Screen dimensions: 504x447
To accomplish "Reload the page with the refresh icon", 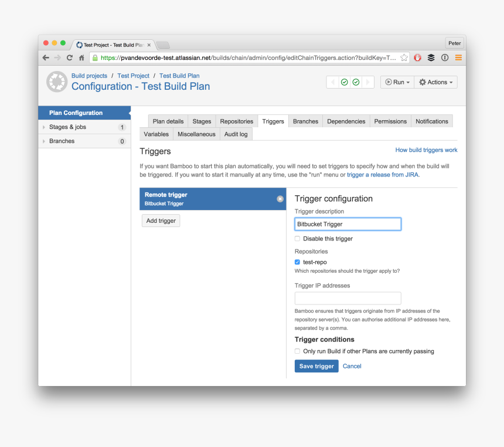I will coord(69,58).
